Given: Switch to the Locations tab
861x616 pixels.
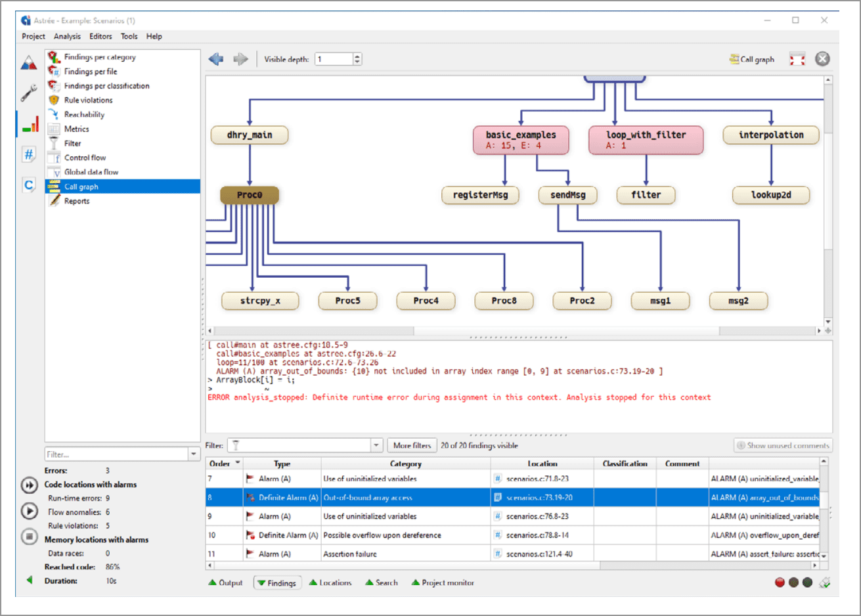Looking at the screenshot, I should click(x=330, y=583).
